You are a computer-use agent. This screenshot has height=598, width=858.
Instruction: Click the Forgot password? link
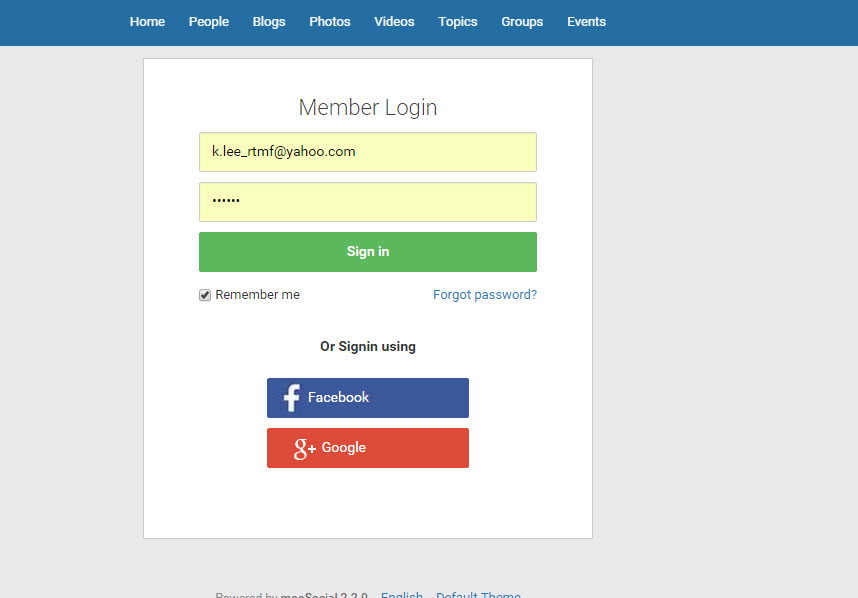485,295
